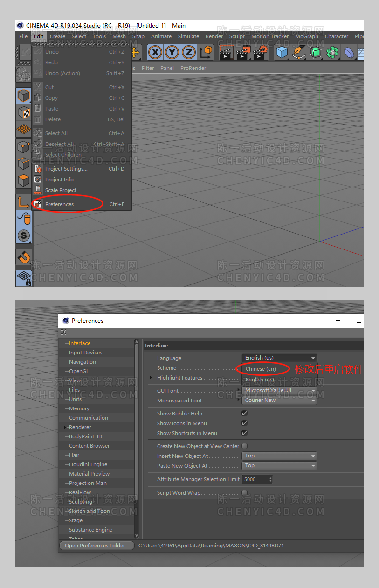
Task: Open the Sculpt menu
Action: tap(237, 36)
